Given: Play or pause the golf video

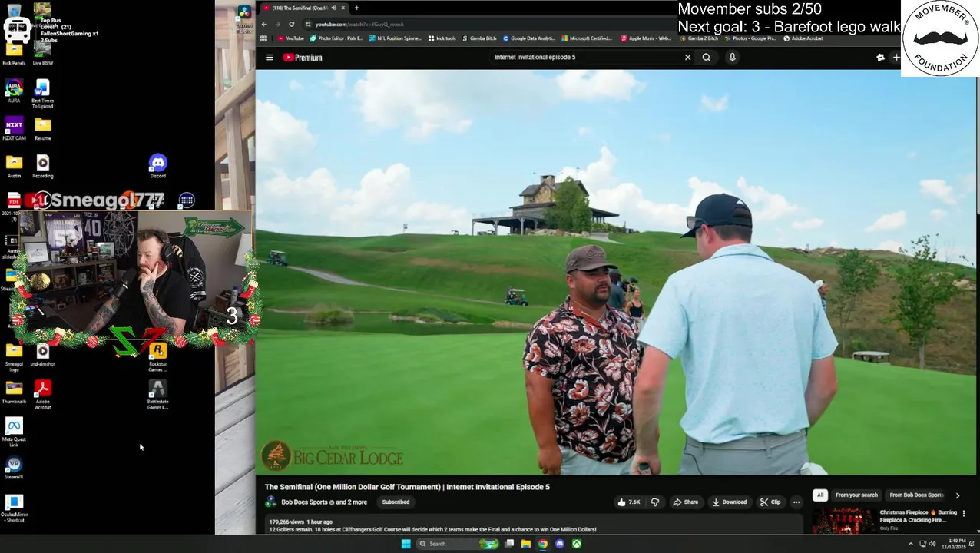Looking at the screenshot, I should click(x=616, y=273).
